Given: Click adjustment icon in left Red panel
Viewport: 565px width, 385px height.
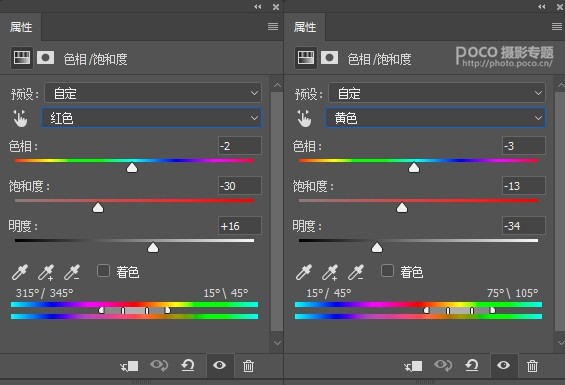Looking at the screenshot, I should click(22, 58).
